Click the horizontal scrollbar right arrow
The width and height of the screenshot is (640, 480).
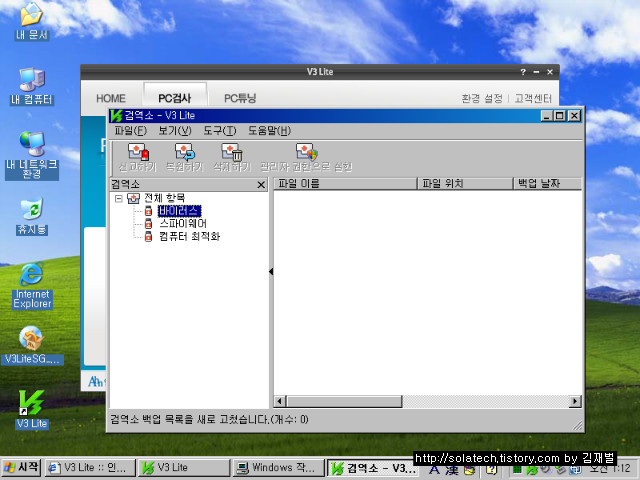[x=575, y=402]
